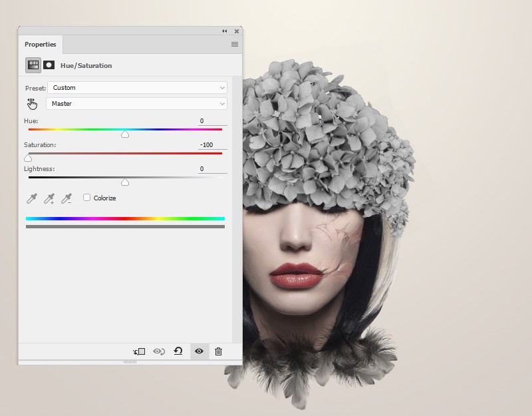Enable the Colorize checkbox
The width and height of the screenshot is (532, 416).
click(x=87, y=198)
